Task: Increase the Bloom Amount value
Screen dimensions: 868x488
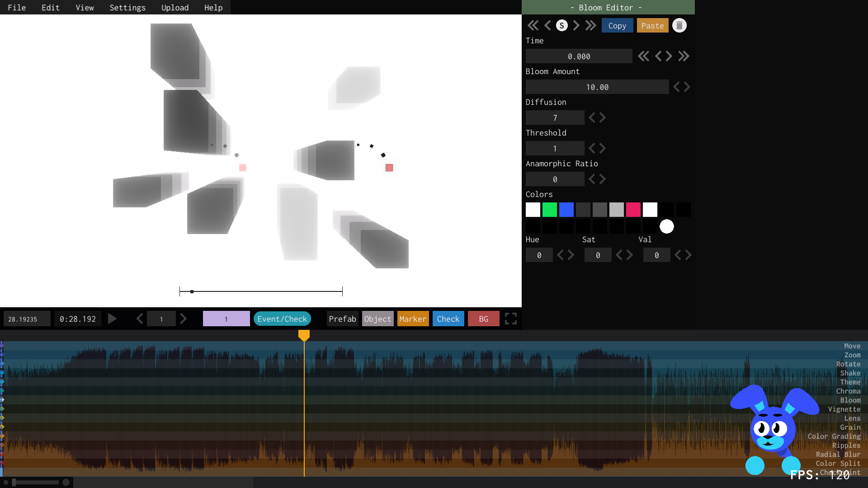Action: [687, 87]
